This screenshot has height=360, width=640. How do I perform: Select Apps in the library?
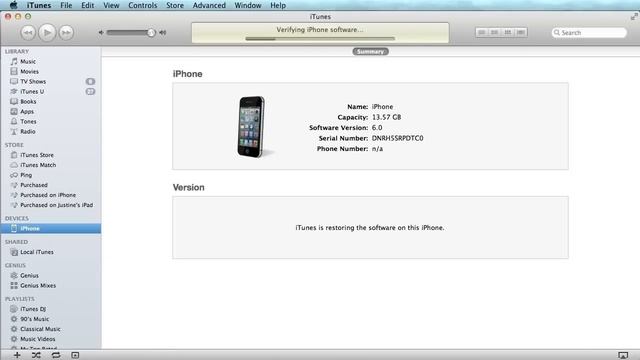point(27,111)
